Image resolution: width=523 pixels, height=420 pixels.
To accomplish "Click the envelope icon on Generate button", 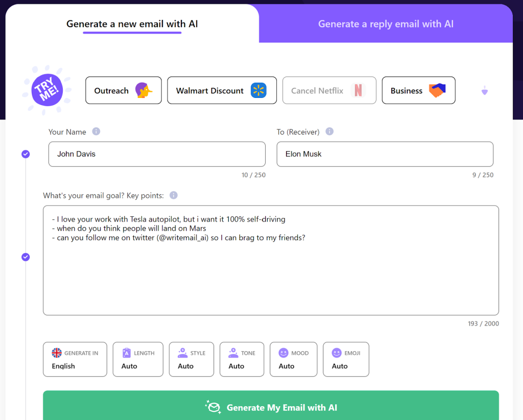I will tap(213, 407).
